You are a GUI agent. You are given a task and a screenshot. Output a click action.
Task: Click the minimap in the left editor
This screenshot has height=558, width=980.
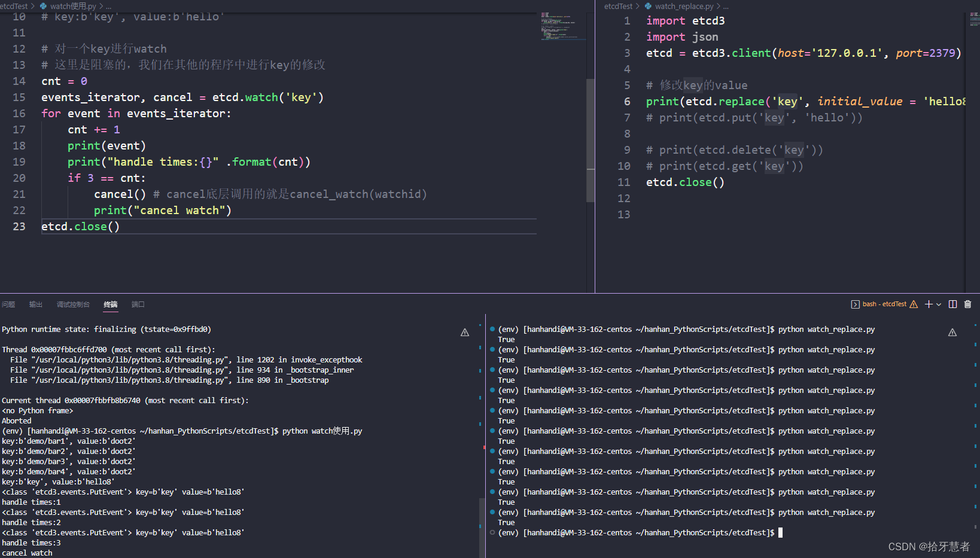[562, 26]
